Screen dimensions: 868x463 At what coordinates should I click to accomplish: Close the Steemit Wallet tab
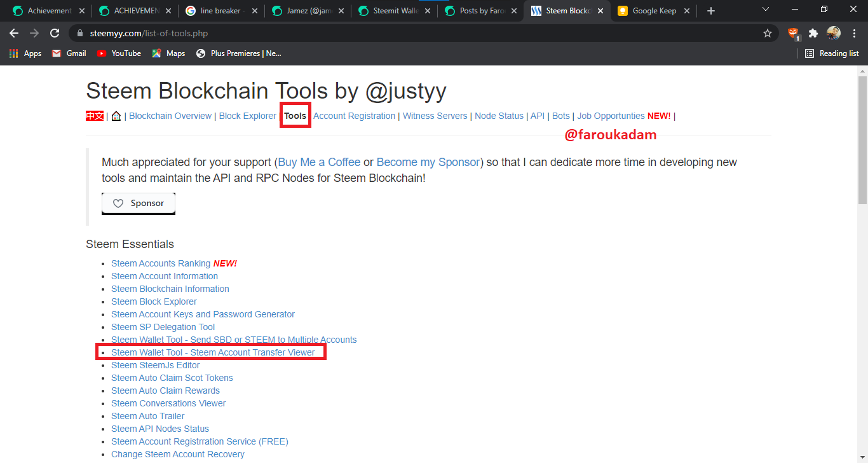[427, 11]
